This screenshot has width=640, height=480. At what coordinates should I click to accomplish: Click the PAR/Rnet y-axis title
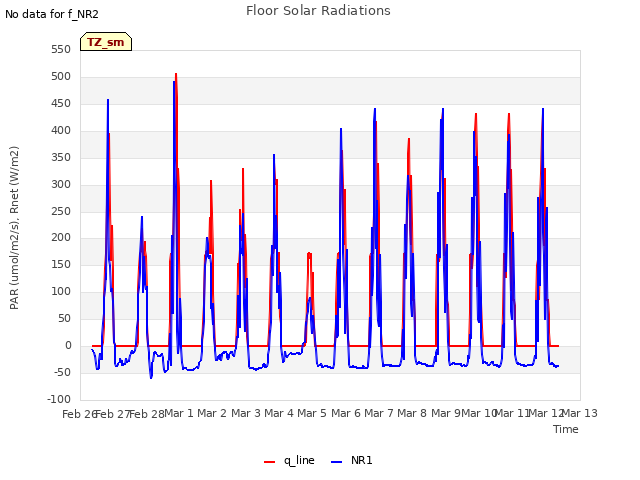coord(14,228)
